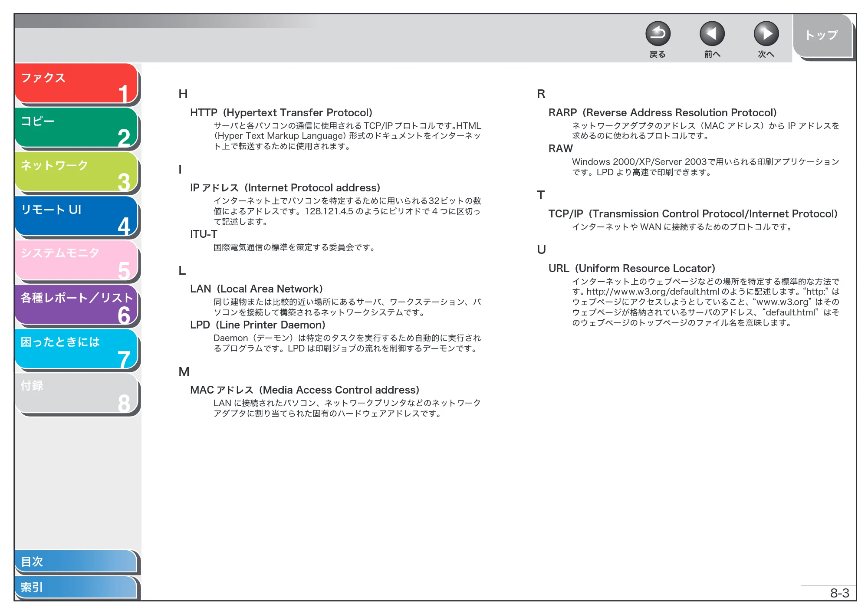Click the 戻る (back) round arrow icon
This screenshot has height=614, width=868.
click(x=658, y=34)
